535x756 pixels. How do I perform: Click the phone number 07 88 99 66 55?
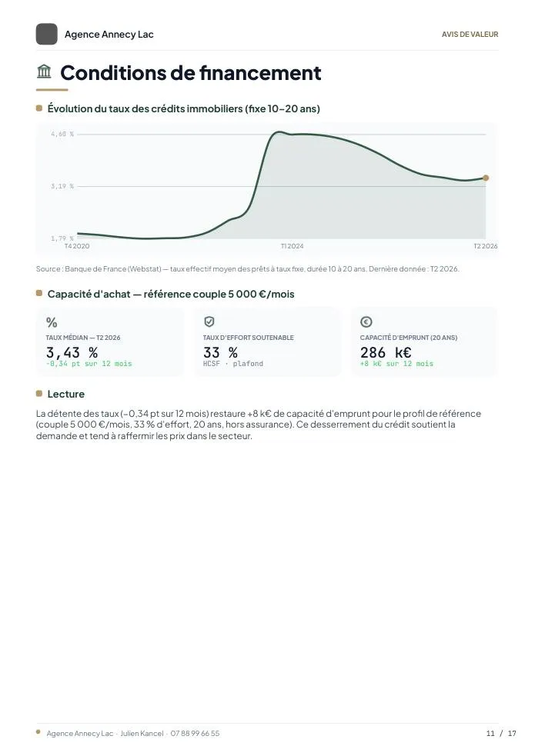(x=195, y=734)
